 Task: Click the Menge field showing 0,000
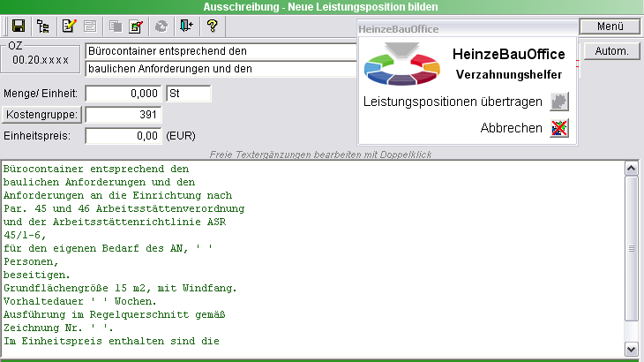[124, 94]
